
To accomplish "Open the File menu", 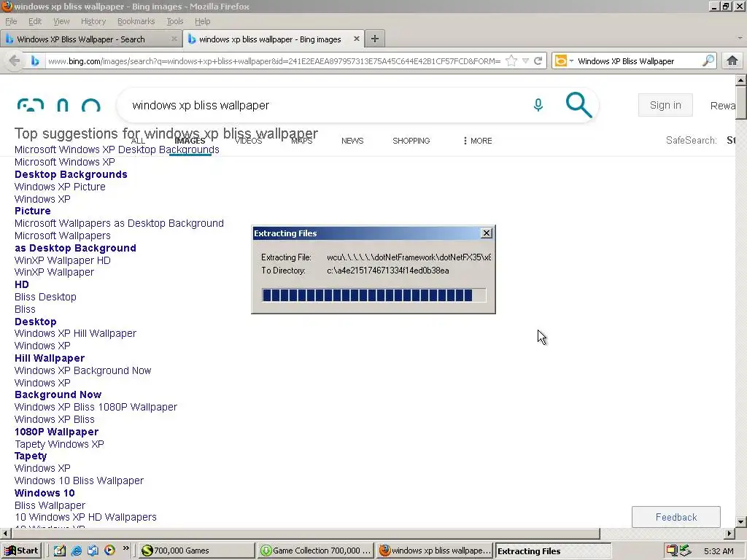I will pyautogui.click(x=11, y=21).
